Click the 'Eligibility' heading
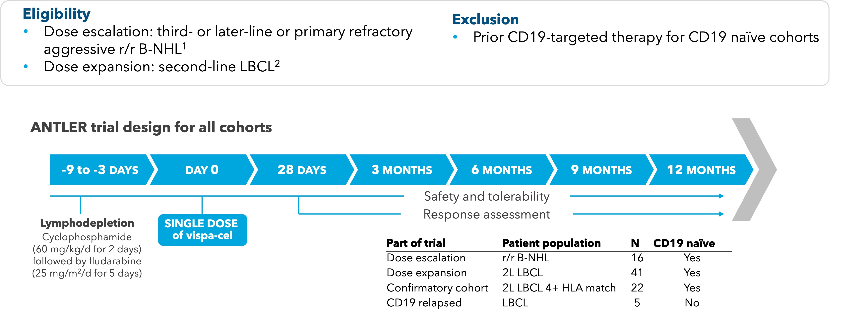Screen dimensions: 868x317 click(56, 14)
